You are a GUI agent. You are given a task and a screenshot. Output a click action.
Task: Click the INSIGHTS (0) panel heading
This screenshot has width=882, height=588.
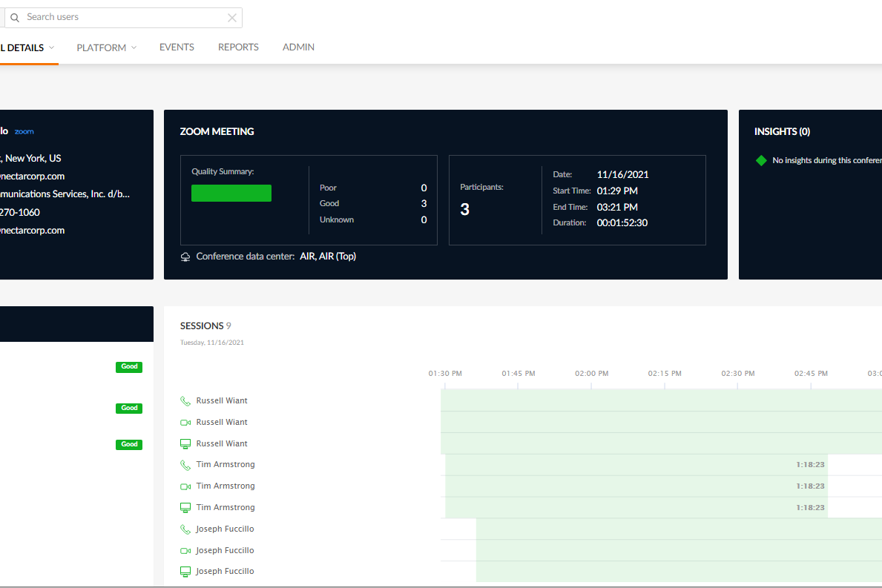point(782,131)
